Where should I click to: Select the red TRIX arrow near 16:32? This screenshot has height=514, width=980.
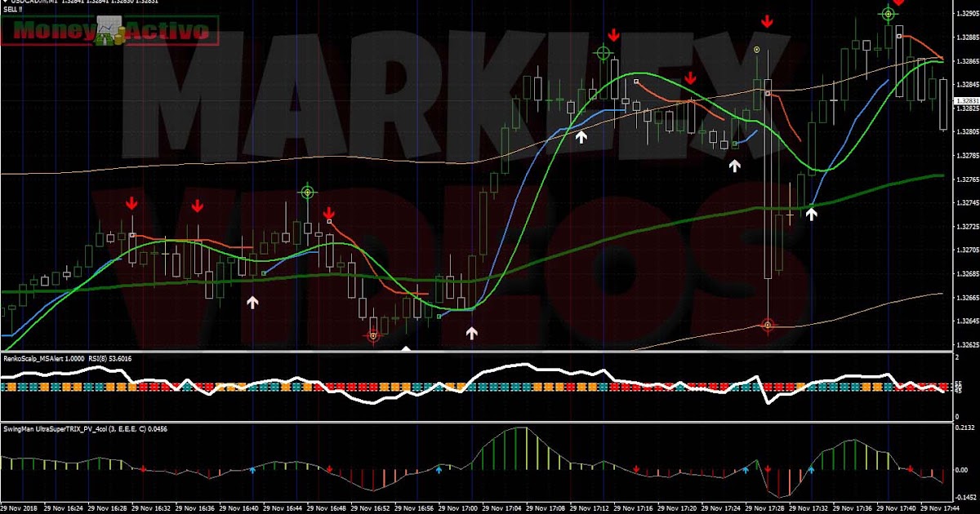pos(144,469)
